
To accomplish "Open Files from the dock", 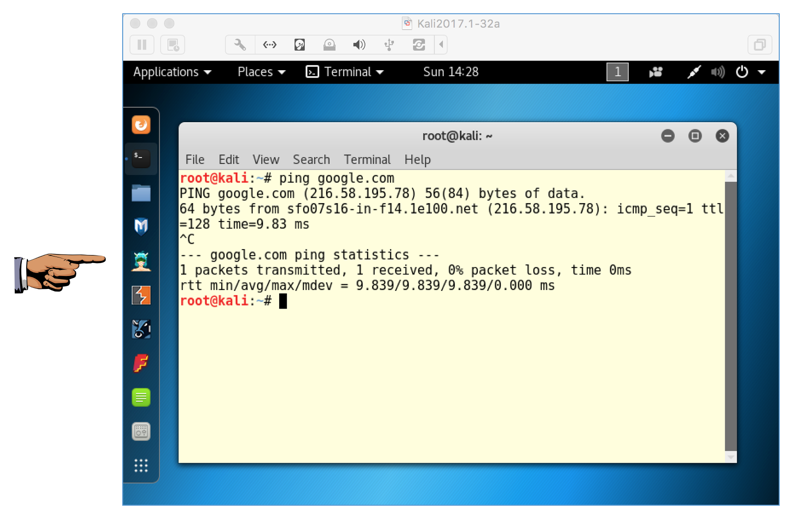I will click(141, 193).
